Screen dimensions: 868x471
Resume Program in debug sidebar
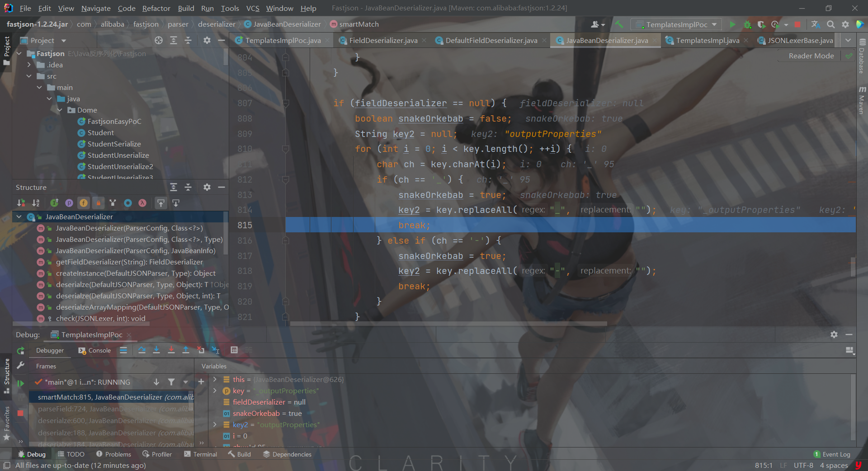pos(20,383)
